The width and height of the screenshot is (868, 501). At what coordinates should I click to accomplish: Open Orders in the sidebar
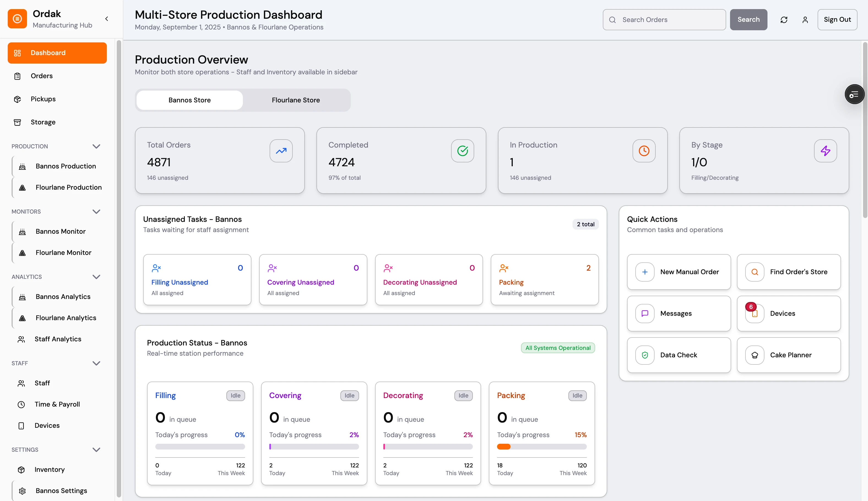(57, 76)
